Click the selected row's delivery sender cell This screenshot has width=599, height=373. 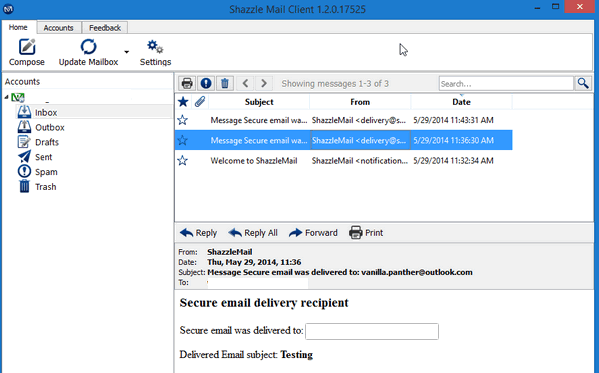point(359,140)
